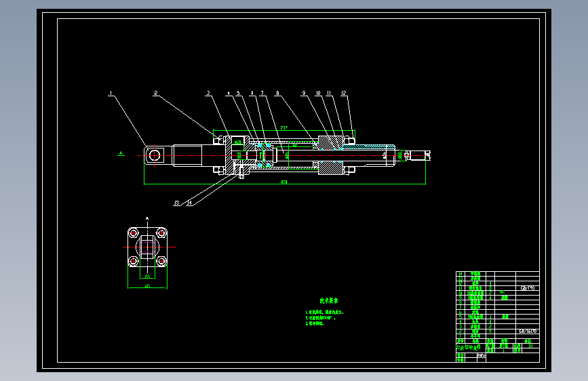Viewport: 588px width, 381px height.
Task: Select part callout number 2
Action: pyautogui.click(x=155, y=93)
